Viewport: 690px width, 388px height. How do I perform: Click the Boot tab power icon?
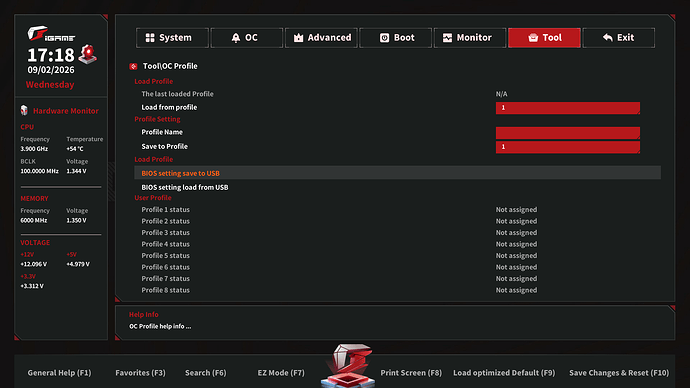pyautogui.click(x=384, y=38)
